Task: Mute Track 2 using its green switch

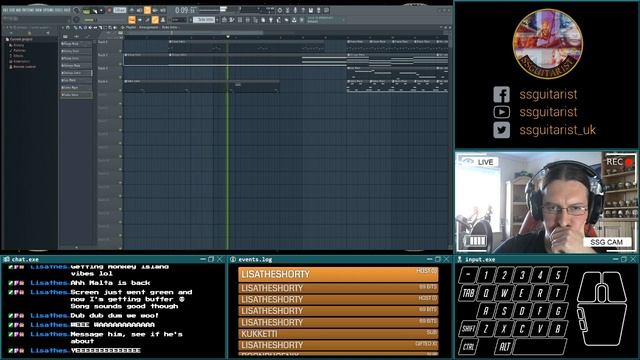Action: 121,64
